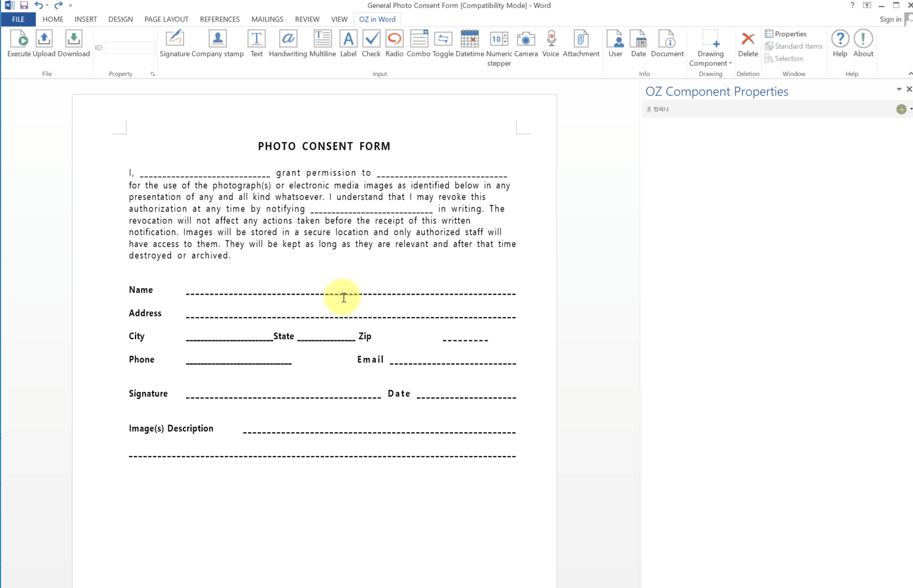Click the ID property input field
This screenshot has width=913, height=588.
pyautogui.click(x=131, y=48)
